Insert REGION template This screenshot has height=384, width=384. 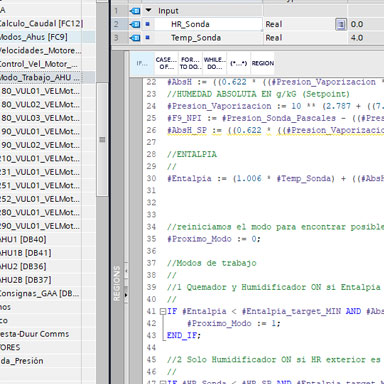tap(263, 63)
